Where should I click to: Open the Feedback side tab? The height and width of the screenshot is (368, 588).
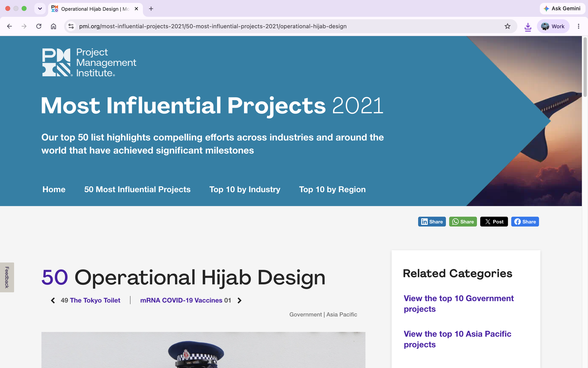(7, 277)
